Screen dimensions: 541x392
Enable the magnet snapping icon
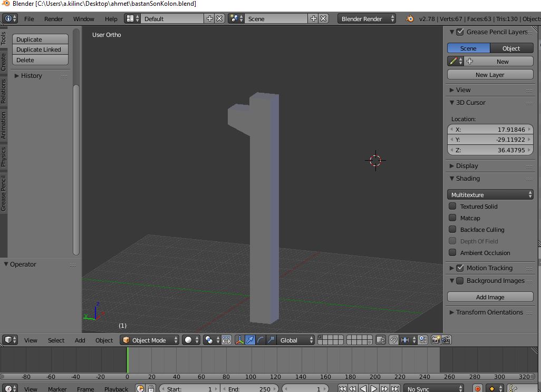point(394,340)
